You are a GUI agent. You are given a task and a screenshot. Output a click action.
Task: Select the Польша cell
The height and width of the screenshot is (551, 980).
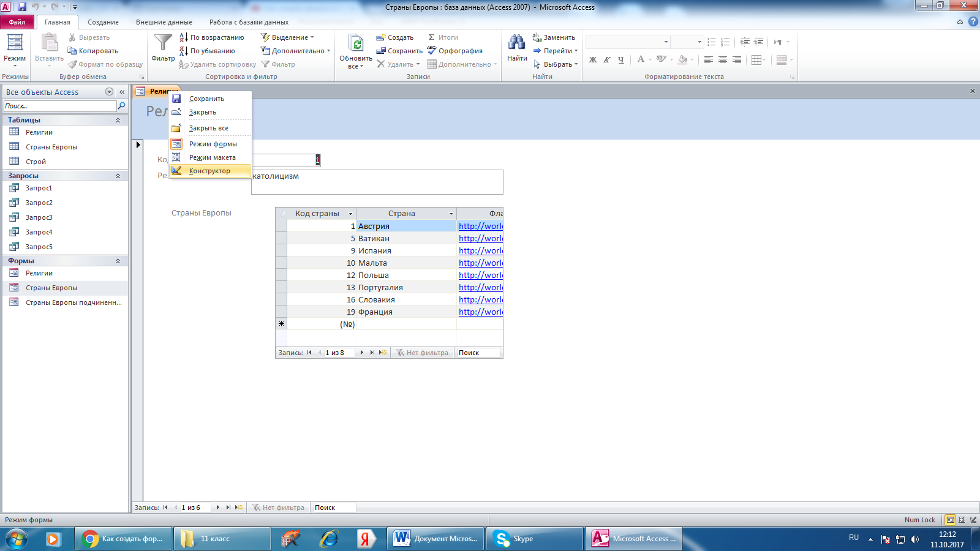coord(407,275)
